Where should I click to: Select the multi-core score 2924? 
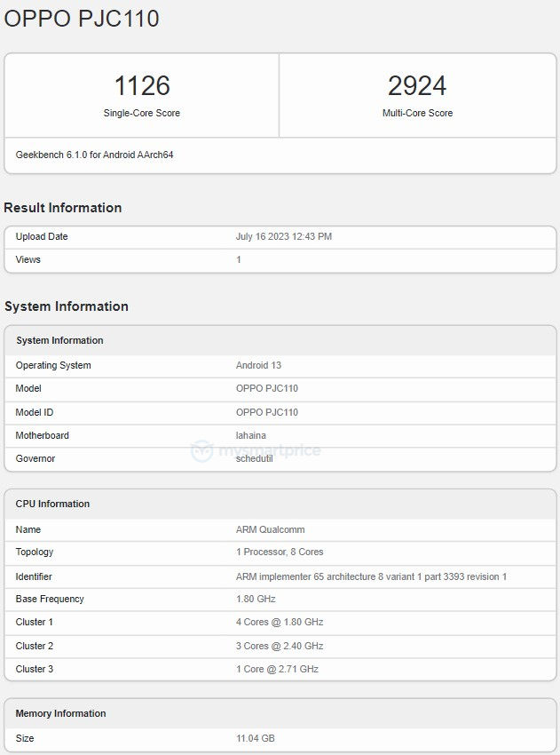(417, 85)
